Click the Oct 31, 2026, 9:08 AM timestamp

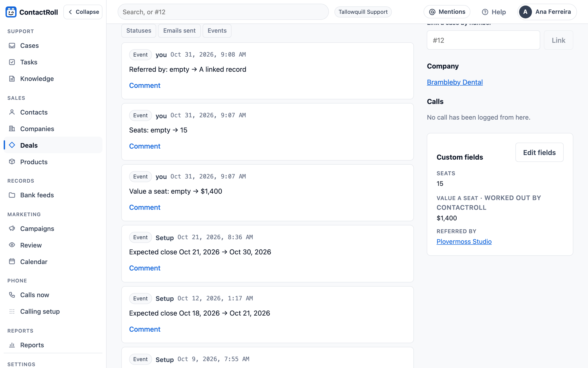pyautogui.click(x=208, y=55)
